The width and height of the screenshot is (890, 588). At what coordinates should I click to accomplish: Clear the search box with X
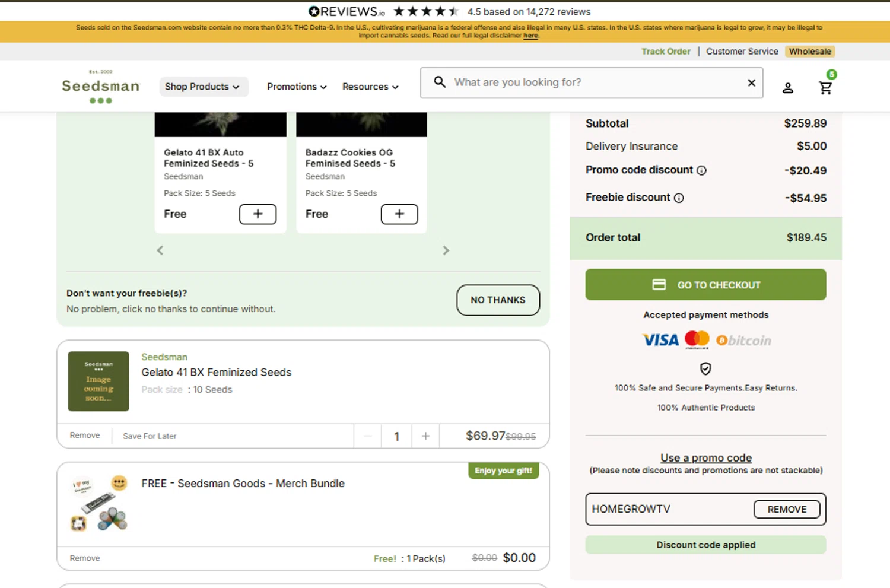coord(751,82)
